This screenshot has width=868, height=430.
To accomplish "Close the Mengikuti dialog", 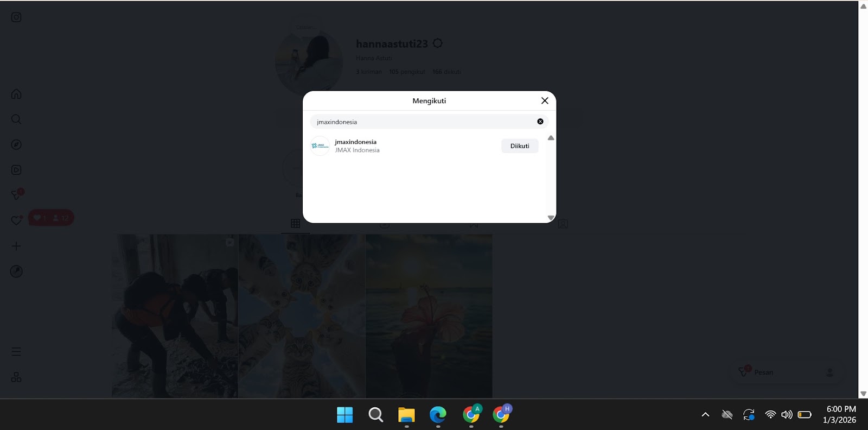I will pyautogui.click(x=545, y=100).
